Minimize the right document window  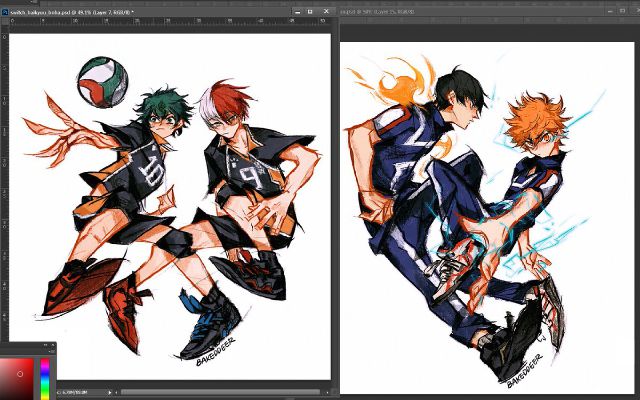610,11
